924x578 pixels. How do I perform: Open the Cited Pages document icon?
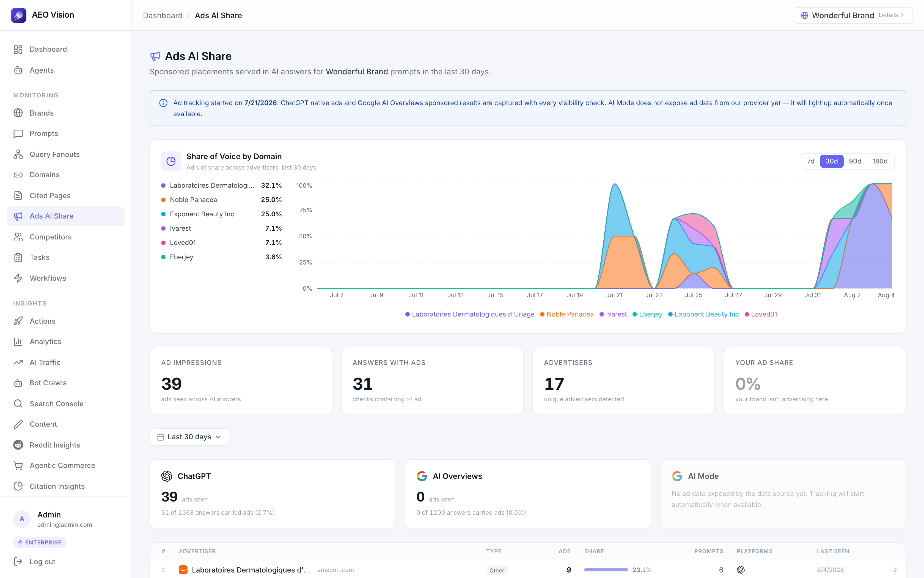18,195
